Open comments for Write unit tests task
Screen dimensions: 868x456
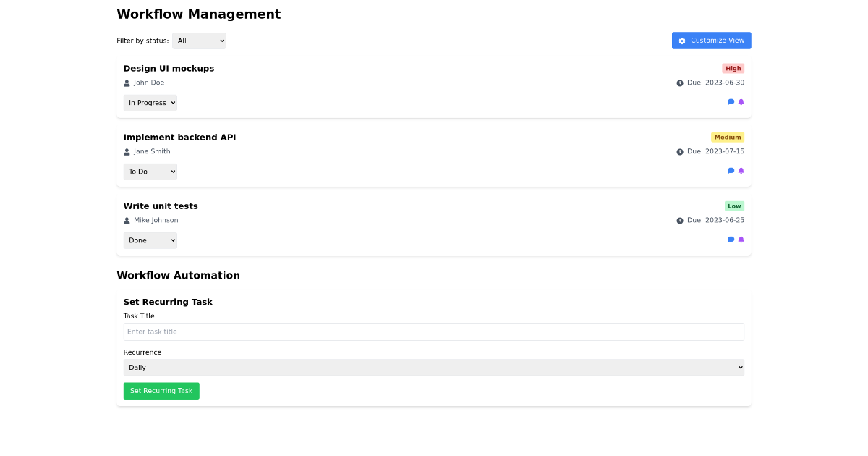coord(731,239)
